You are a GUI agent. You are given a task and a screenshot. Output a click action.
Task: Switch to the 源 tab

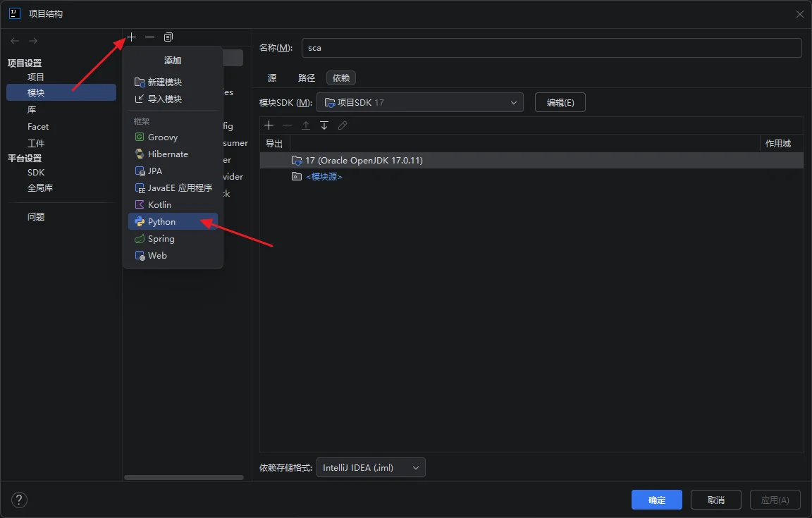click(x=272, y=78)
